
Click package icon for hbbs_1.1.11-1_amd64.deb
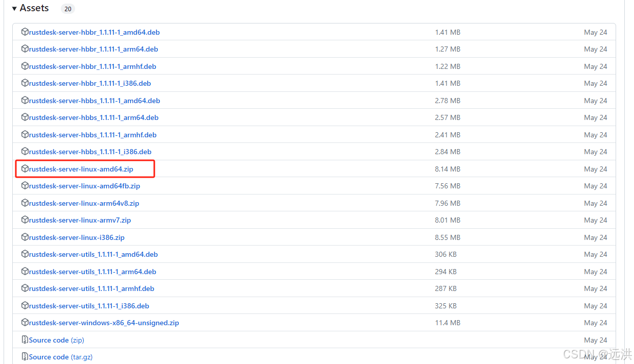[x=25, y=100]
